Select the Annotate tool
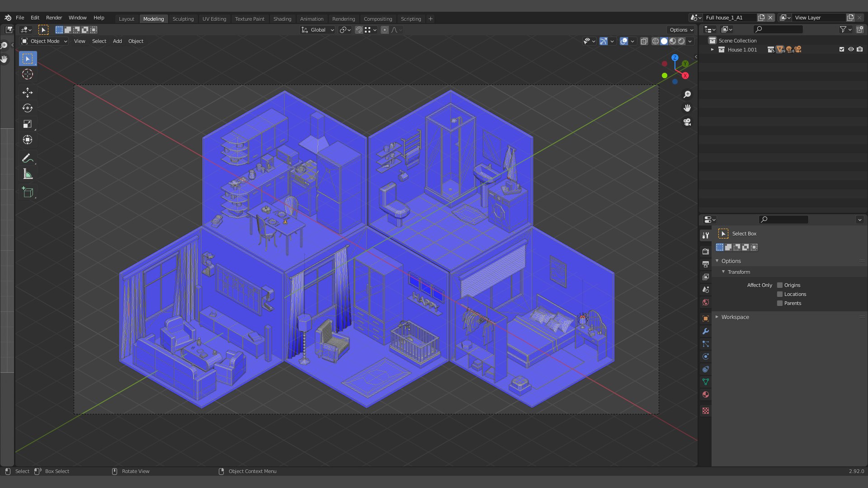This screenshot has height=488, width=868. click(x=28, y=159)
